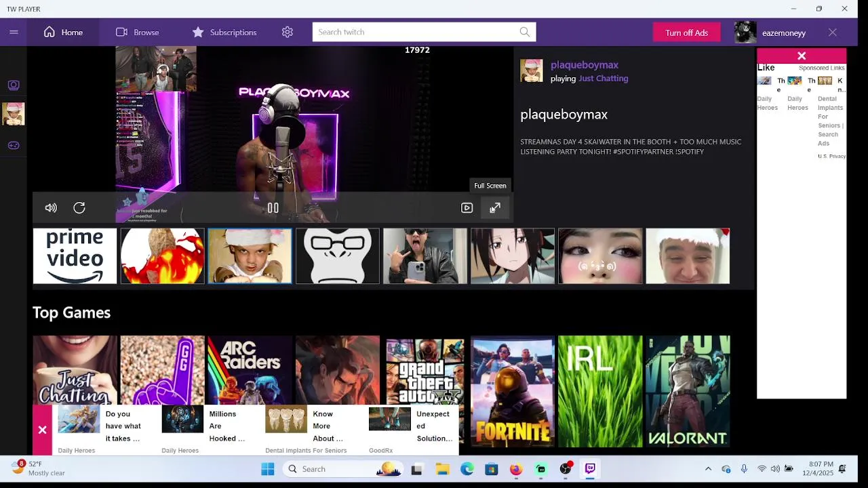Open the Grand Theft Auto game tile

(x=425, y=370)
